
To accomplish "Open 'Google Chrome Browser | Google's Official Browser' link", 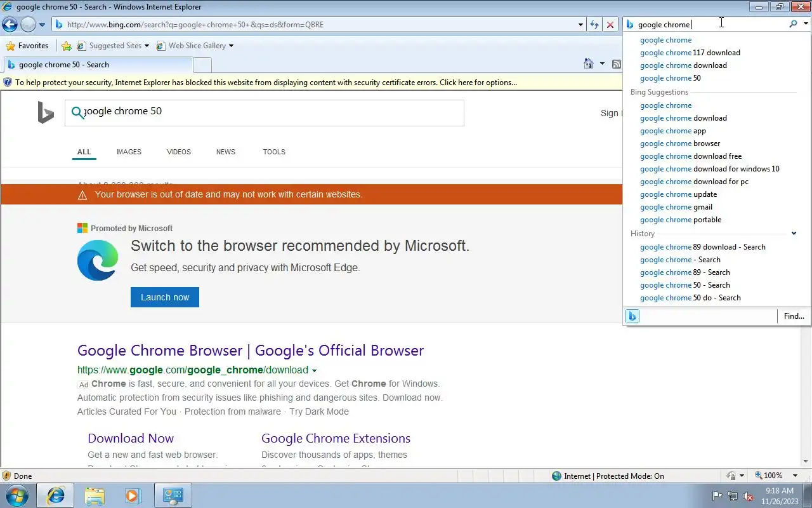I will 251,351.
